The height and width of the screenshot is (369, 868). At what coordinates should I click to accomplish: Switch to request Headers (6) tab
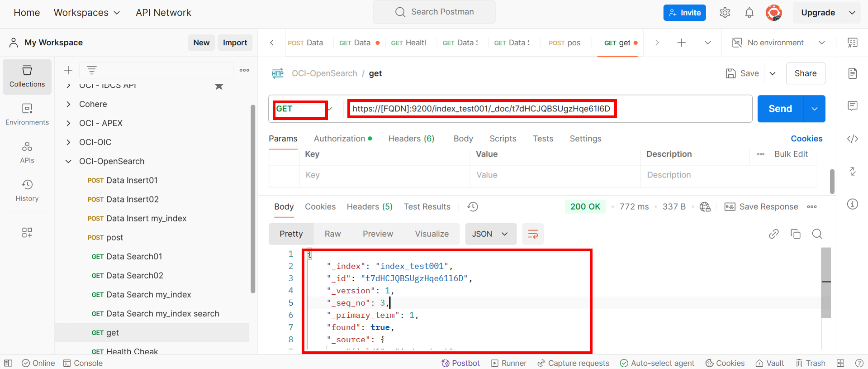[411, 139]
